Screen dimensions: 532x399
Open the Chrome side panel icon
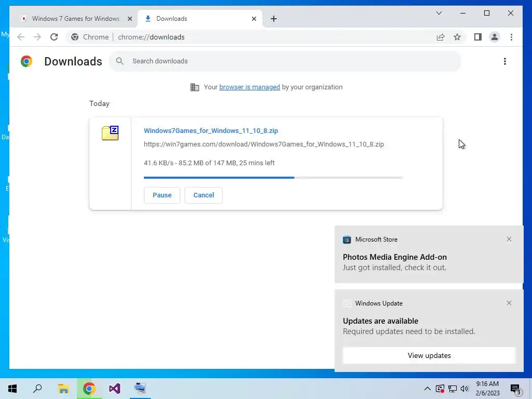point(478,37)
